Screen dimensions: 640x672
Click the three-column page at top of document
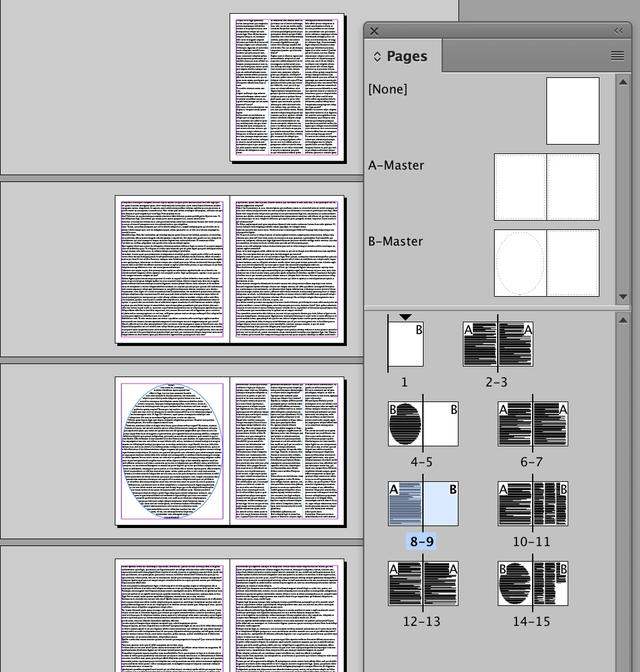(x=287, y=87)
